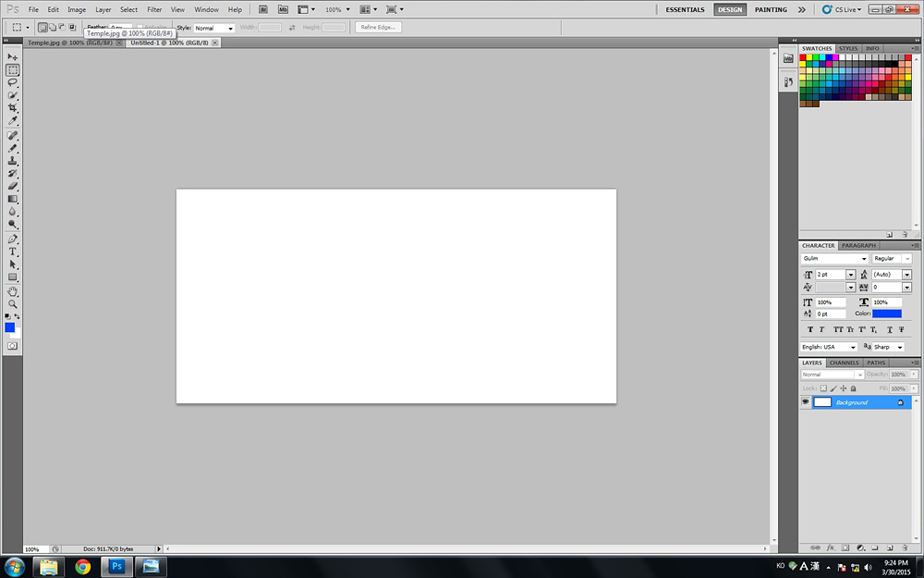This screenshot has width=924, height=578.
Task: Select the Eyedropper tool
Action: pos(13,121)
